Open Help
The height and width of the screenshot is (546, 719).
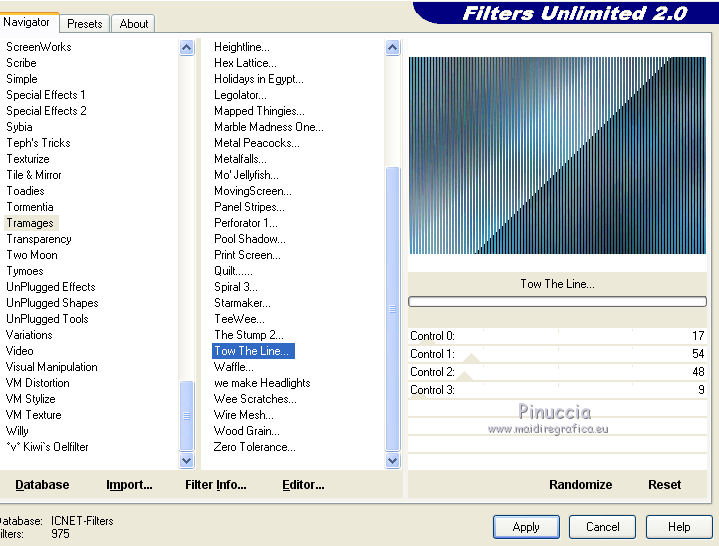679,527
